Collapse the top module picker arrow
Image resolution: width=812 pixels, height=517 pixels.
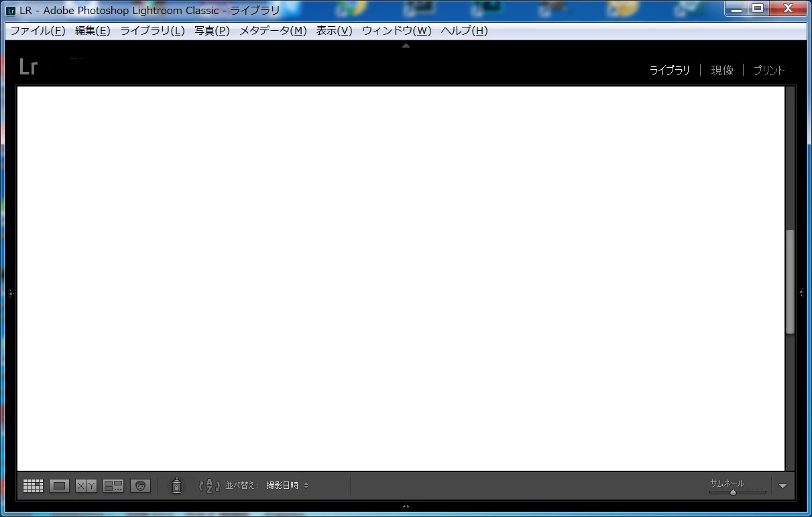click(406, 46)
